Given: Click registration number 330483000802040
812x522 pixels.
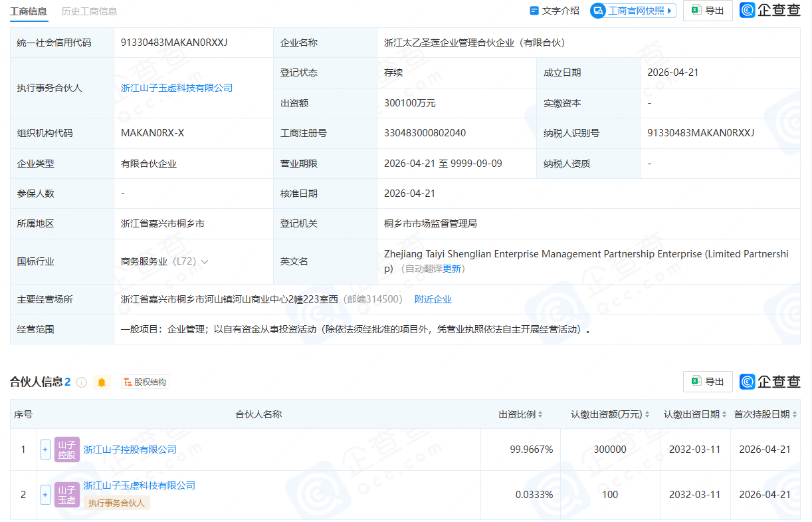Looking at the screenshot, I should (x=425, y=133).
